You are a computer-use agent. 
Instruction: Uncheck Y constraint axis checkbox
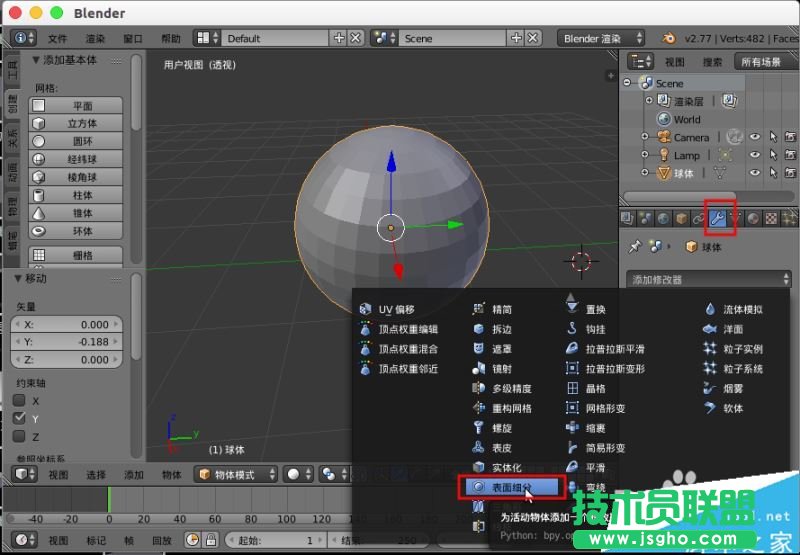click(19, 418)
